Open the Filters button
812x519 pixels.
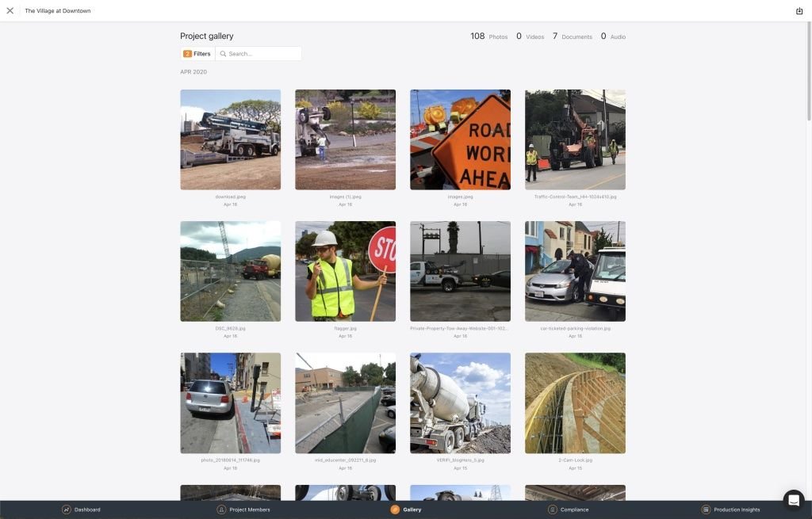(x=197, y=54)
